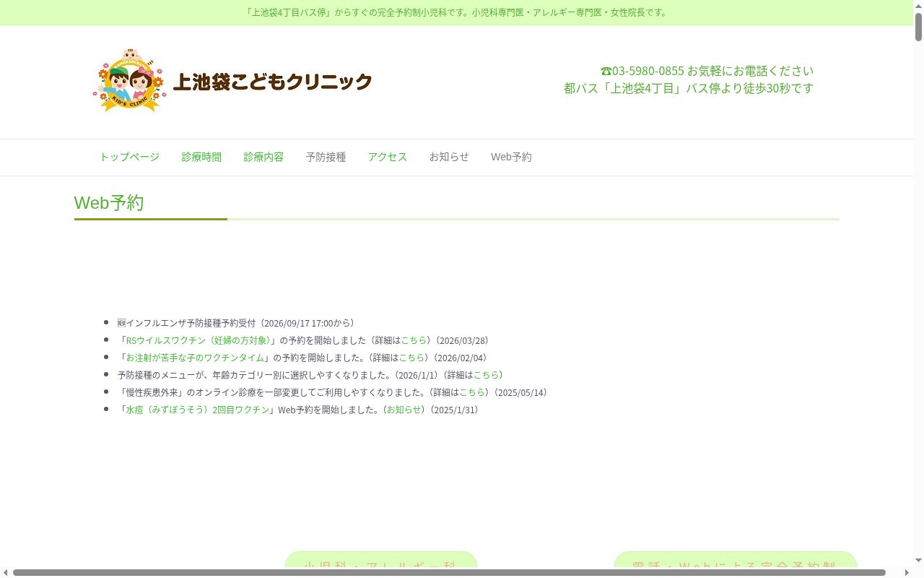
Task: Open the お知らせ navigation item
Action: point(449,157)
